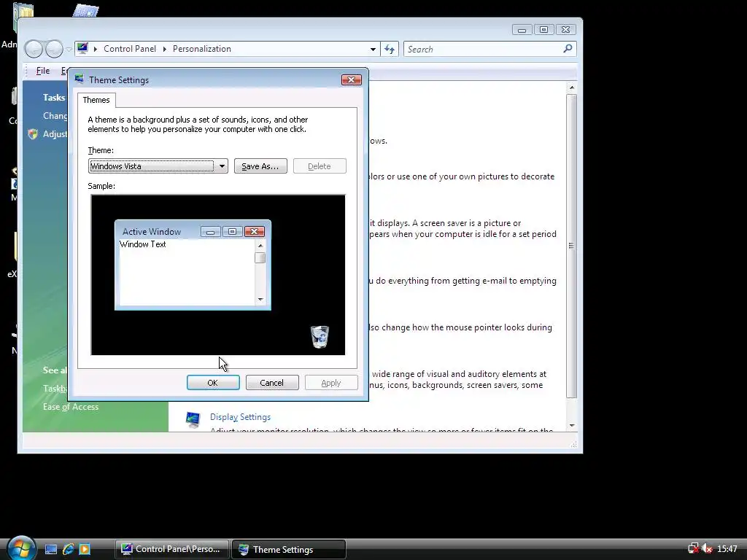
Task: Click the sample preview scrollbar up arrow
Action: 260,246
